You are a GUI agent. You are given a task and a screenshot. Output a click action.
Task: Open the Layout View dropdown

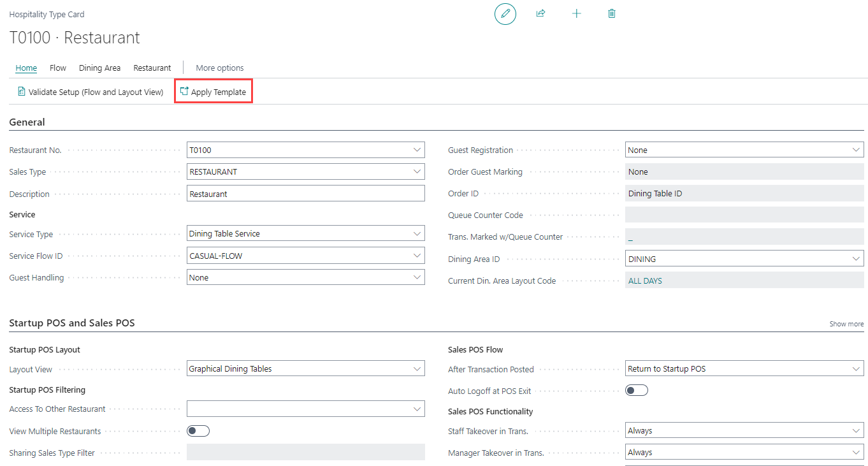417,369
